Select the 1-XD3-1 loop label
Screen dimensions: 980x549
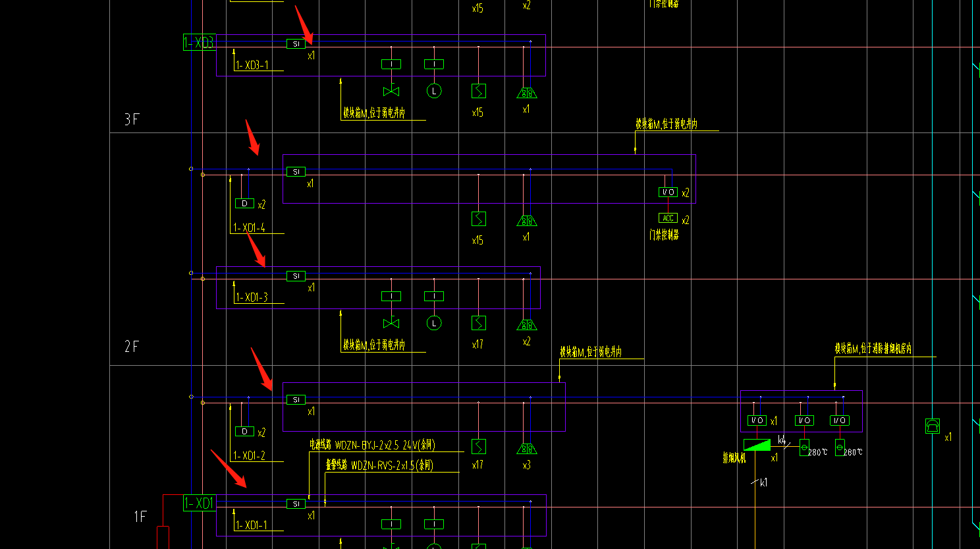click(x=252, y=65)
